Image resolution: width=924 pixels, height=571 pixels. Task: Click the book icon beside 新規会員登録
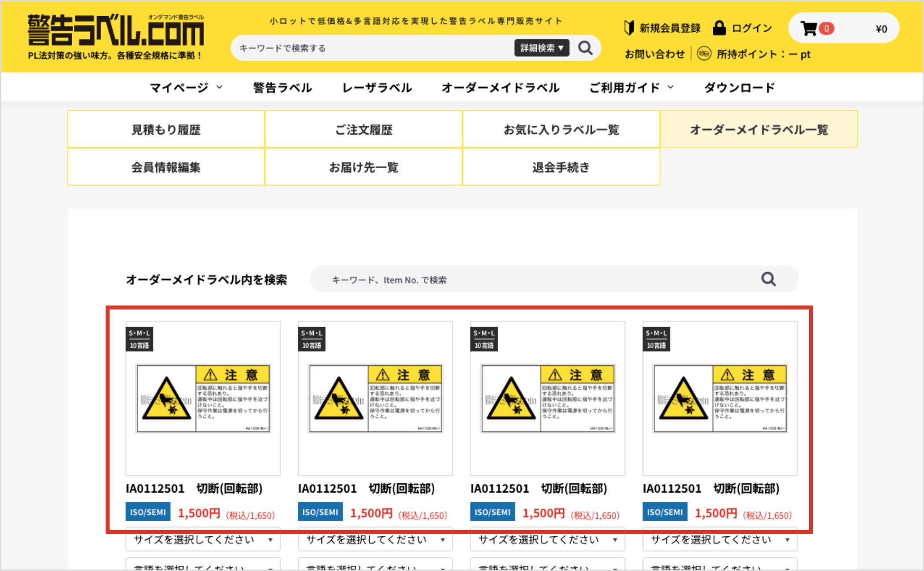click(x=628, y=28)
